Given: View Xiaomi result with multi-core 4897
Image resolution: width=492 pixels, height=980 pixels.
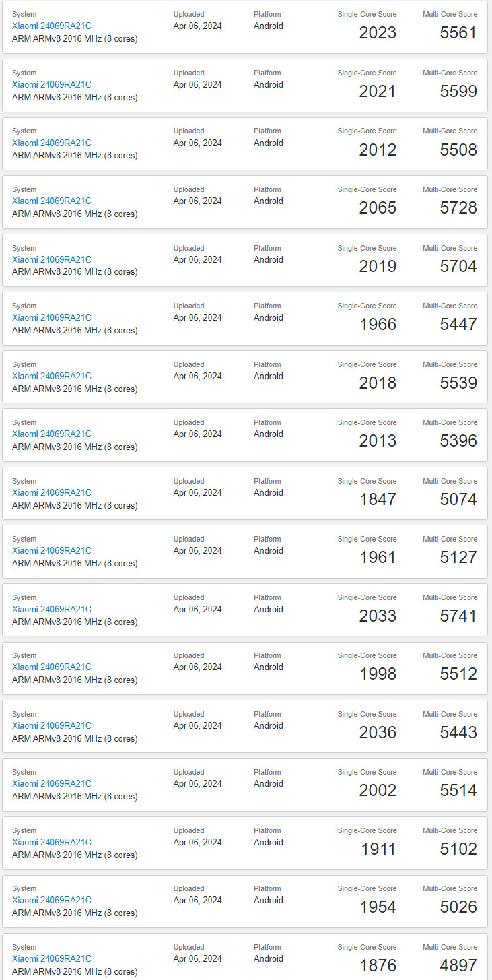Looking at the screenshot, I should point(52,958).
